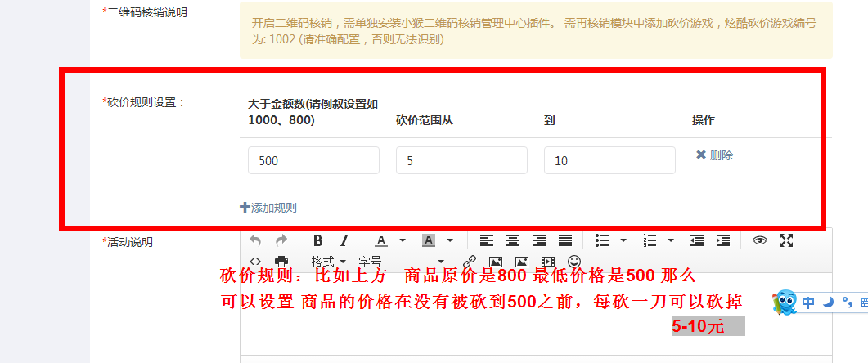868x363 pixels.
Task: Insert emoticon with smiley icon
Action: (574, 261)
